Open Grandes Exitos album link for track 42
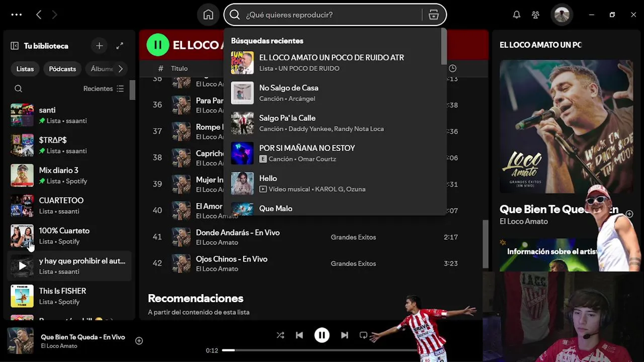The width and height of the screenshot is (644, 362). tap(353, 263)
